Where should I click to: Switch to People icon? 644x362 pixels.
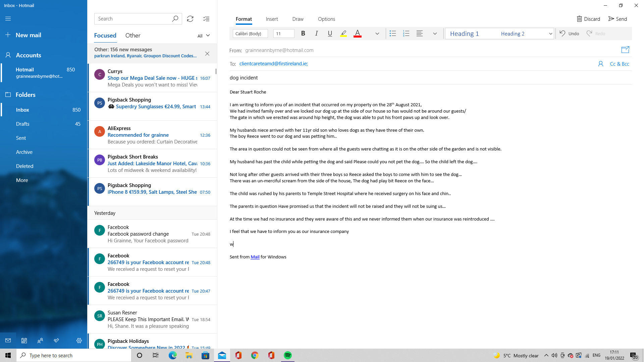point(40,341)
